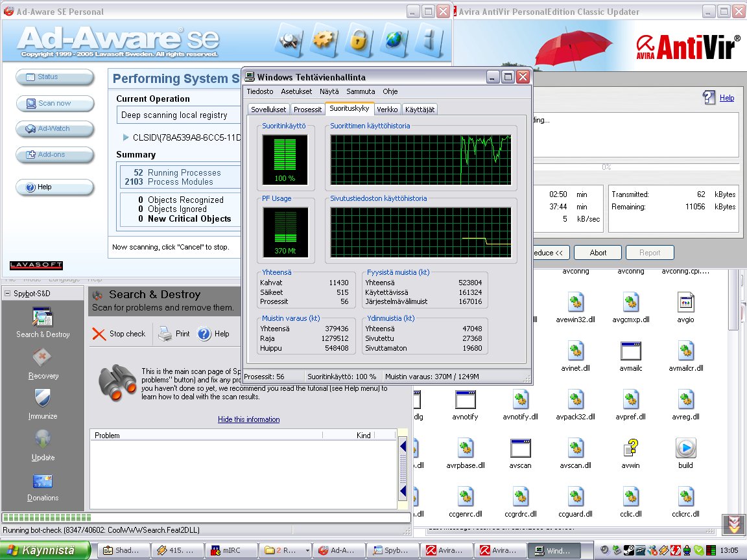This screenshot has width=747, height=560.
Task: Select the cclicrc.dll file icon
Action: (685, 496)
